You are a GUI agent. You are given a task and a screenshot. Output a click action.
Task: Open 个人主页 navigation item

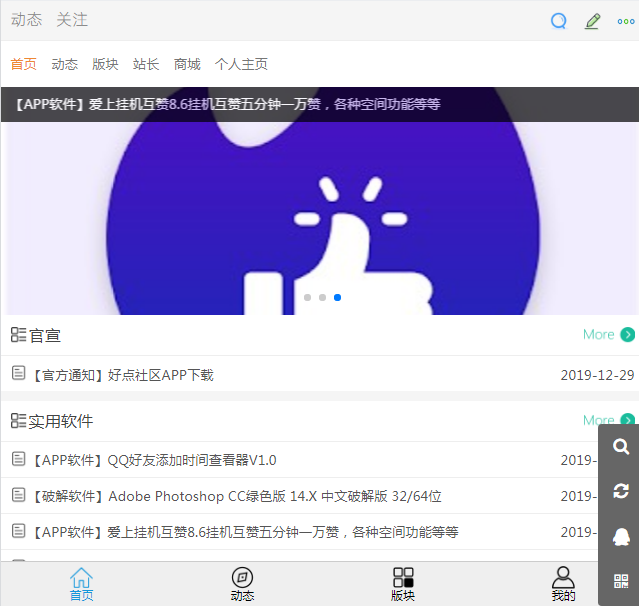[241, 64]
